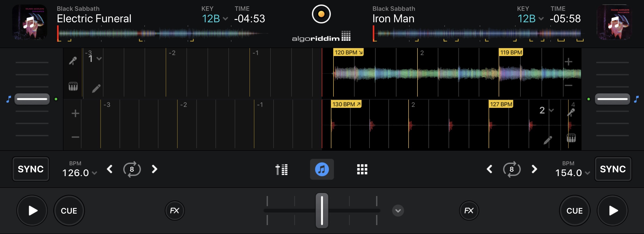
Task: Toggle the 8-beat loop on left deck
Action: pos(132,169)
